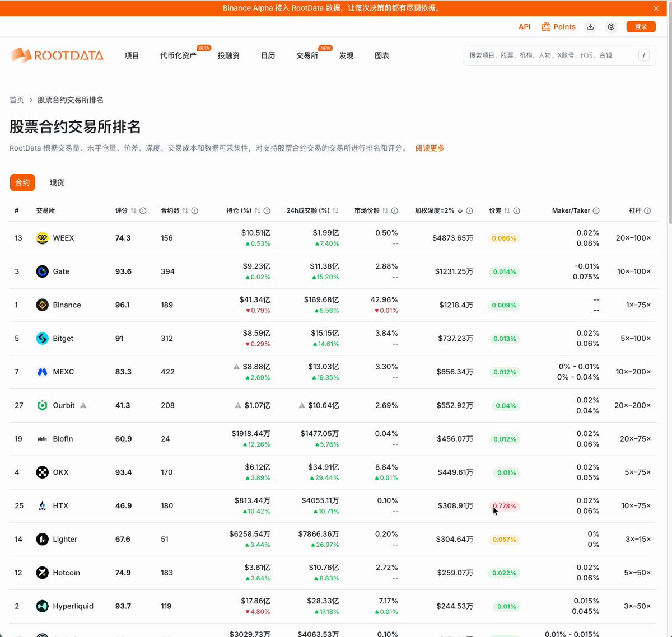Switch to the 现货 tab

click(57, 182)
